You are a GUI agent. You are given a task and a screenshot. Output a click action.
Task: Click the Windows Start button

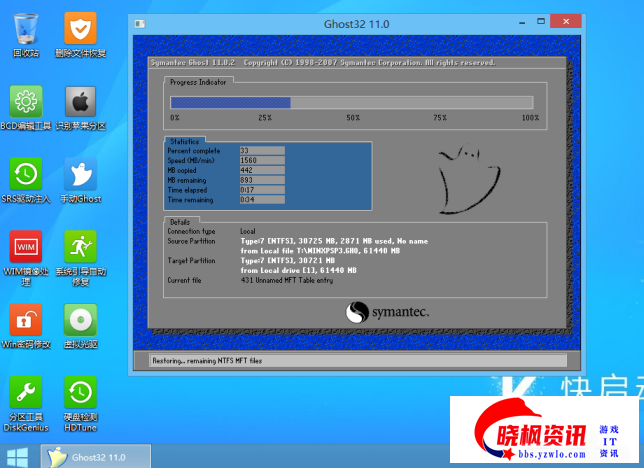click(15, 456)
